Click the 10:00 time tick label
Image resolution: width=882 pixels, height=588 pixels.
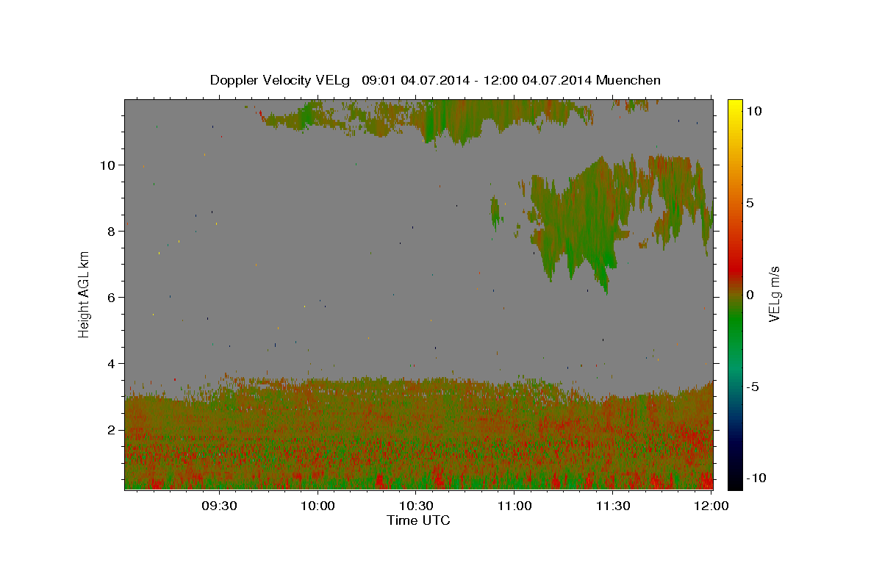(318, 506)
